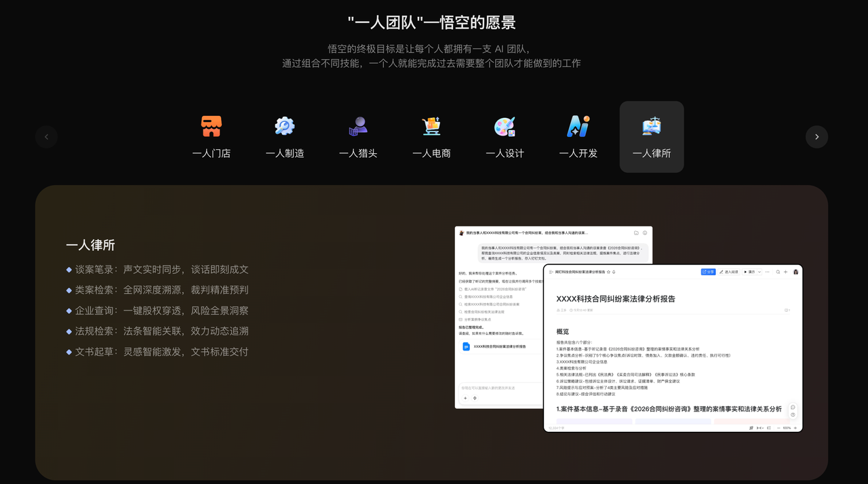
Task: Click the user avatar in document header
Action: click(795, 272)
